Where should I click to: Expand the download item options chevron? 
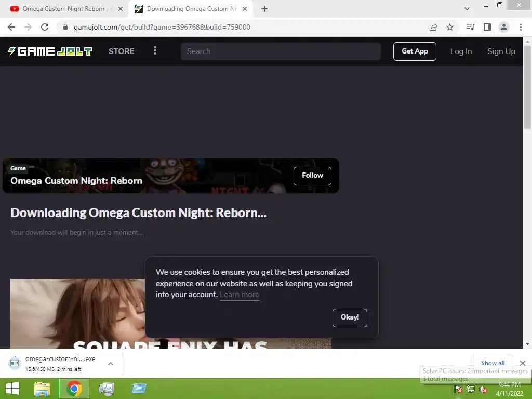(x=111, y=363)
